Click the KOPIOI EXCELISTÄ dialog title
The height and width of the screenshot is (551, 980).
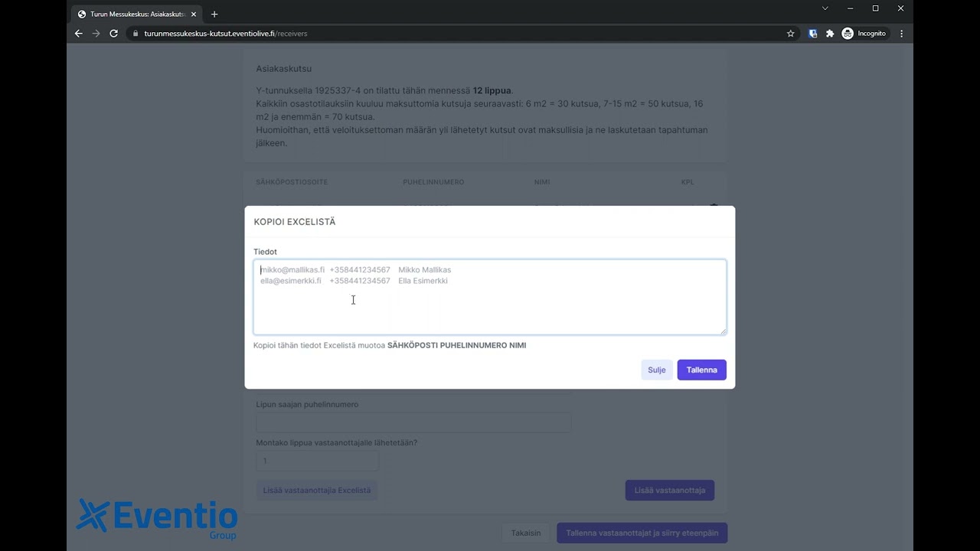tap(295, 222)
